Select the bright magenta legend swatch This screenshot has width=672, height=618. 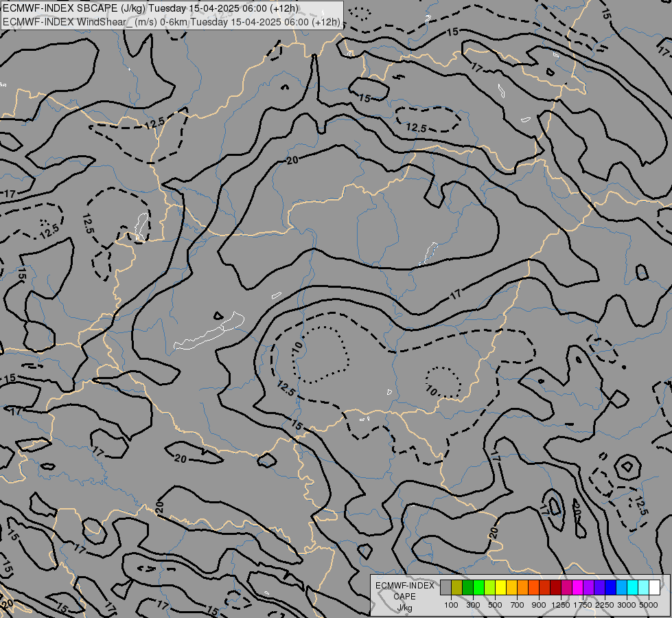(578, 588)
